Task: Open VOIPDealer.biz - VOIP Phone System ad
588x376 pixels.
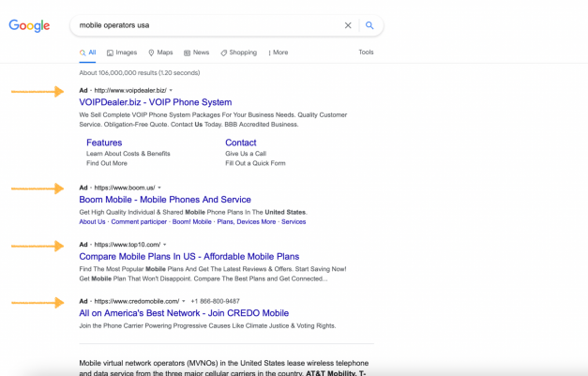Action: [156, 102]
